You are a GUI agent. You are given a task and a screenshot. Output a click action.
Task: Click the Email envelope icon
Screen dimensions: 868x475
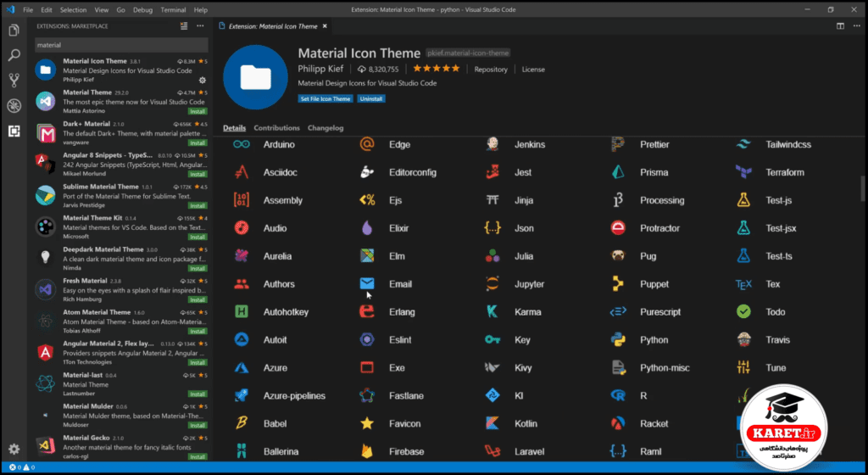[x=366, y=284]
